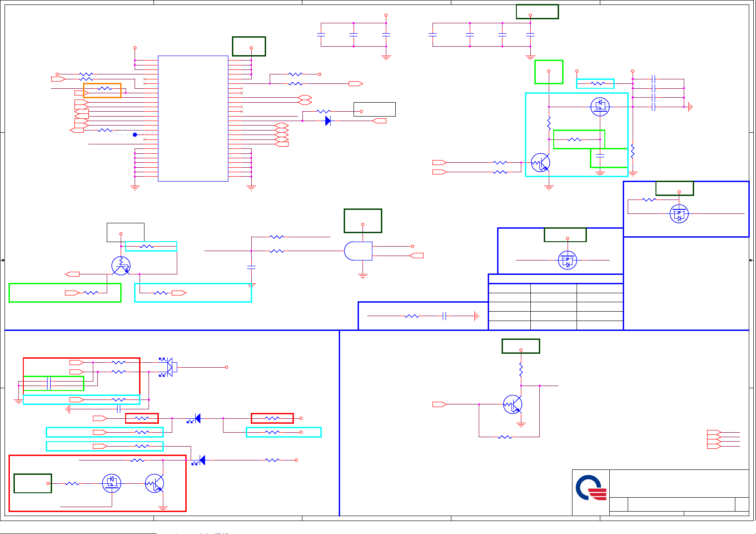Select the horizontal capacitor in the green box at bottom left
This screenshot has height=534, width=756.
(x=49, y=383)
